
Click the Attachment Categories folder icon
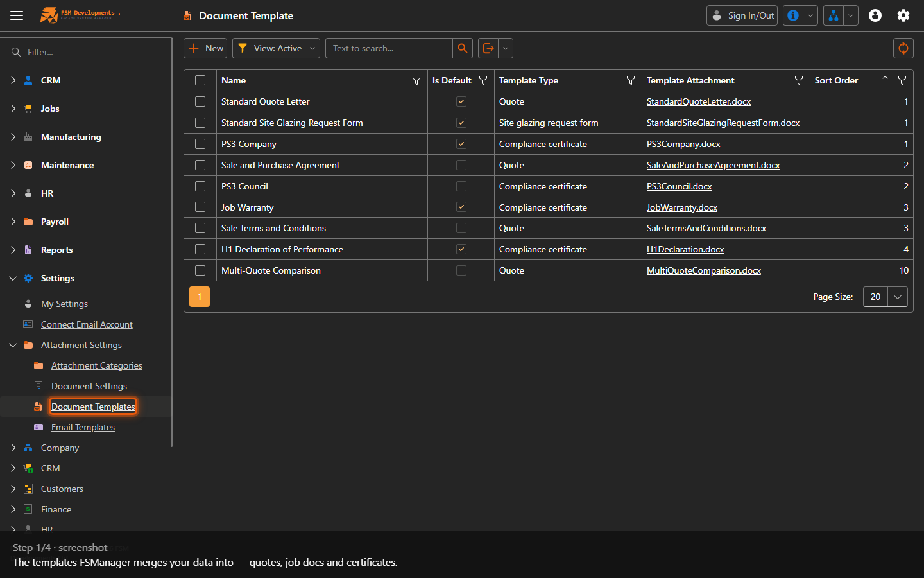point(38,365)
